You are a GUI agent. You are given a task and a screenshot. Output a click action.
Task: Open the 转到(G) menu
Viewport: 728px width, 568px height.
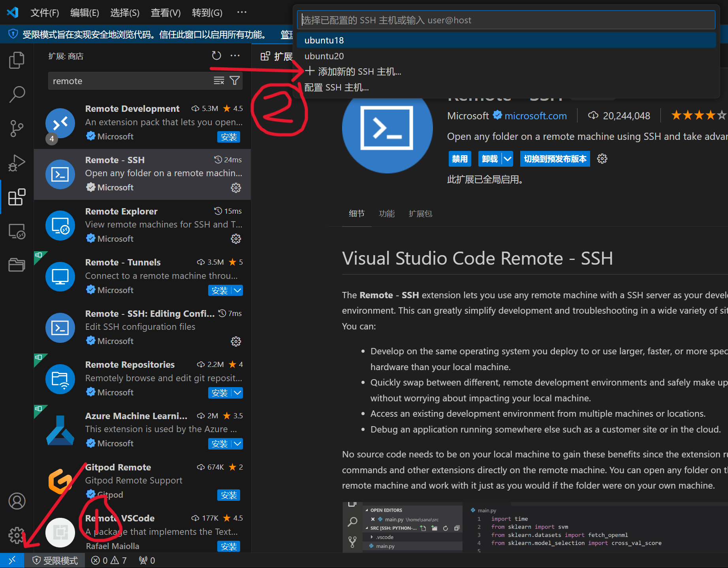207,13
